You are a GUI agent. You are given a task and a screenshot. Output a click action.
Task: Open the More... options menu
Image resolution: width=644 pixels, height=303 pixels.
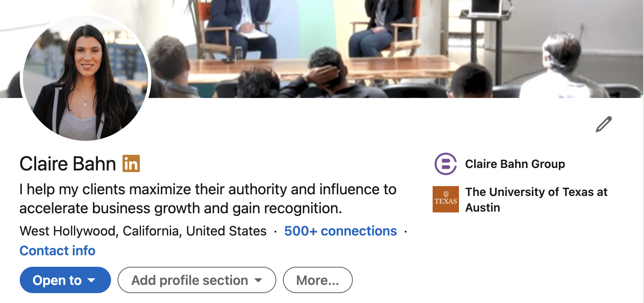(x=317, y=280)
